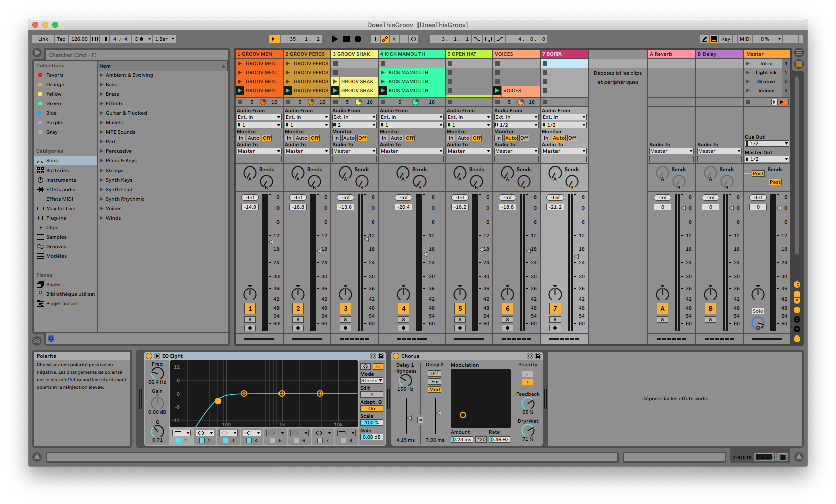Select Batteries in the browser categories
The image size is (836, 504).
coord(57,171)
